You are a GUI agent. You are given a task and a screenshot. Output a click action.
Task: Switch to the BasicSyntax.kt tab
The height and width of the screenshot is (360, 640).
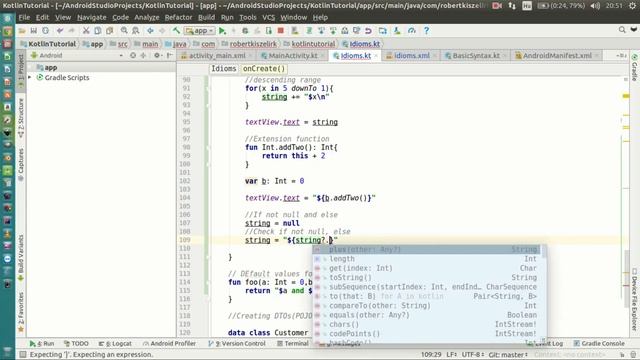[476, 56]
